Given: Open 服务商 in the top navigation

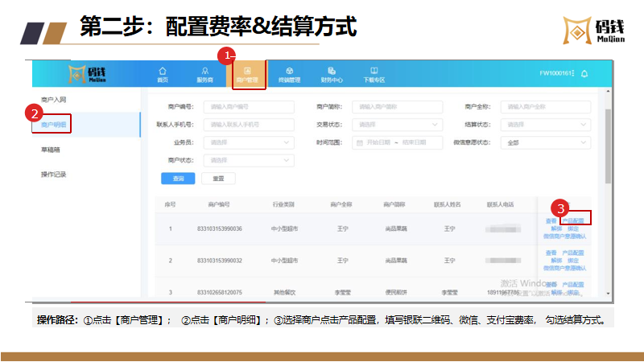Looking at the screenshot, I should point(204,74).
